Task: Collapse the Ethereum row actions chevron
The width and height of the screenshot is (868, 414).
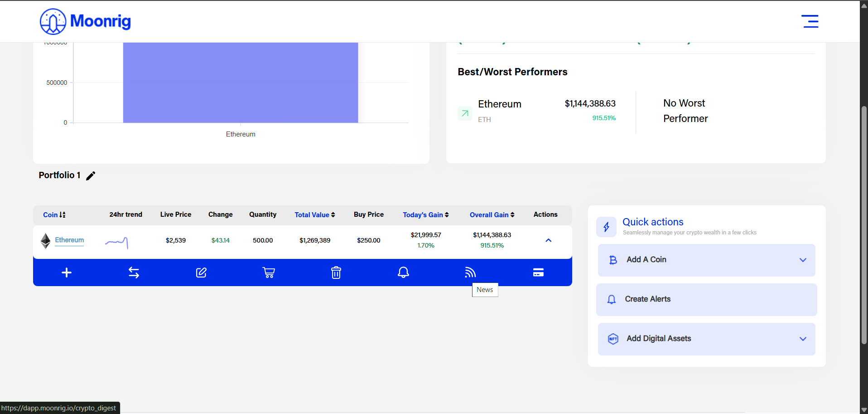Action: [x=548, y=240]
